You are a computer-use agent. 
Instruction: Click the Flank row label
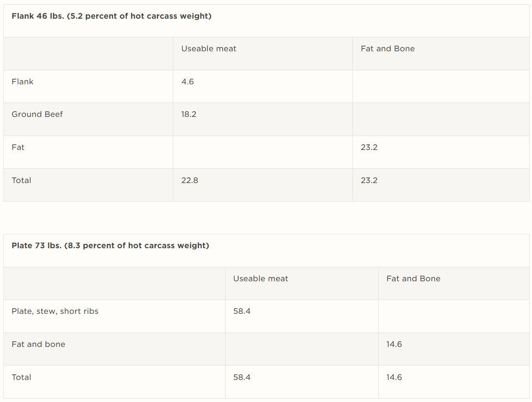pos(23,82)
